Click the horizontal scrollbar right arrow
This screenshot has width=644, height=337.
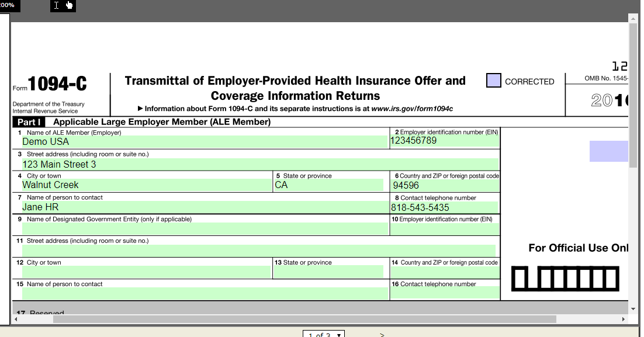pos(624,319)
